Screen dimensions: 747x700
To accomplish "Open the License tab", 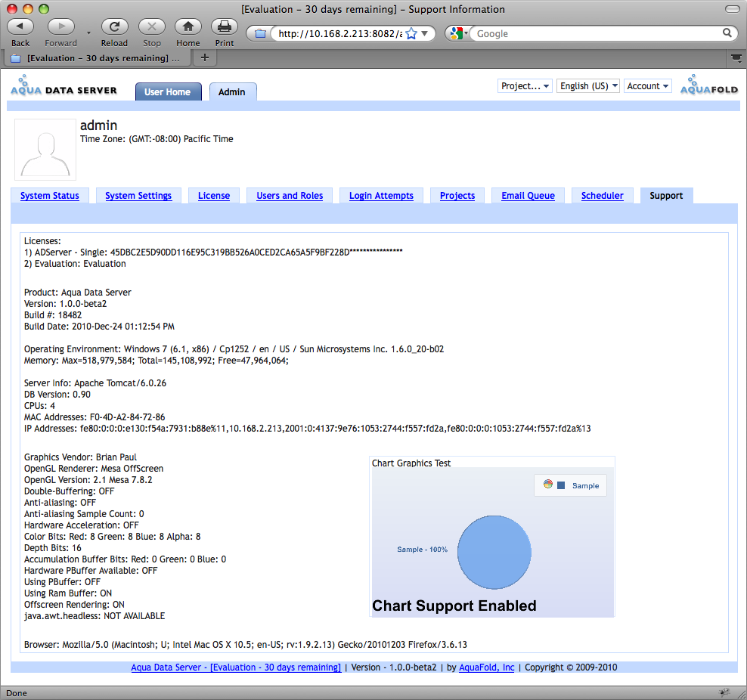I will tap(214, 196).
